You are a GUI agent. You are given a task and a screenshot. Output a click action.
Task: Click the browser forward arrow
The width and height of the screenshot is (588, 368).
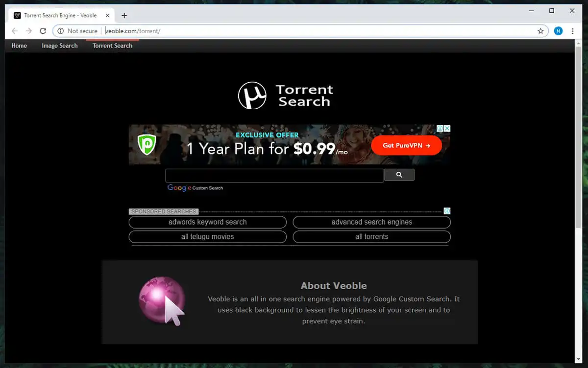[x=29, y=31]
